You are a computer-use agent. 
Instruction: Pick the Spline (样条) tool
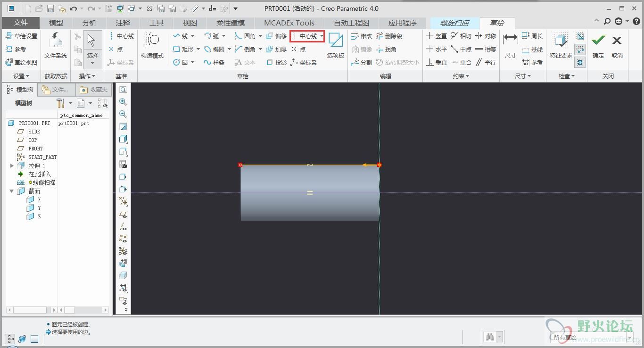tap(215, 62)
